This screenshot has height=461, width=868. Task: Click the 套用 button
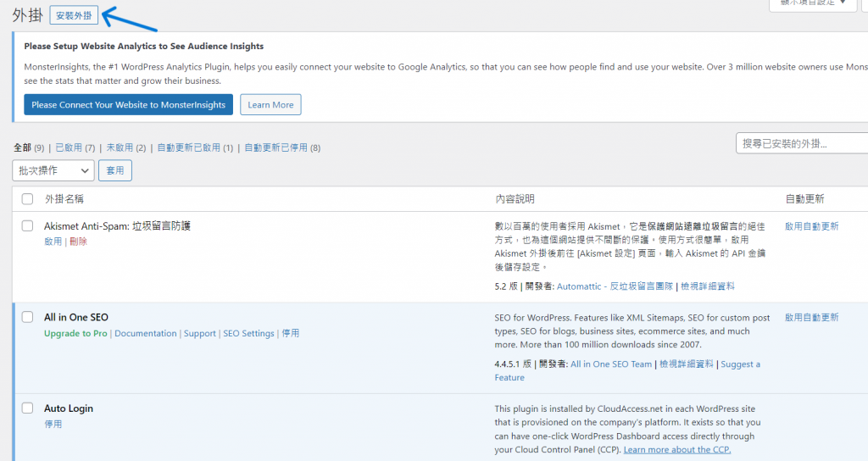[x=115, y=170]
